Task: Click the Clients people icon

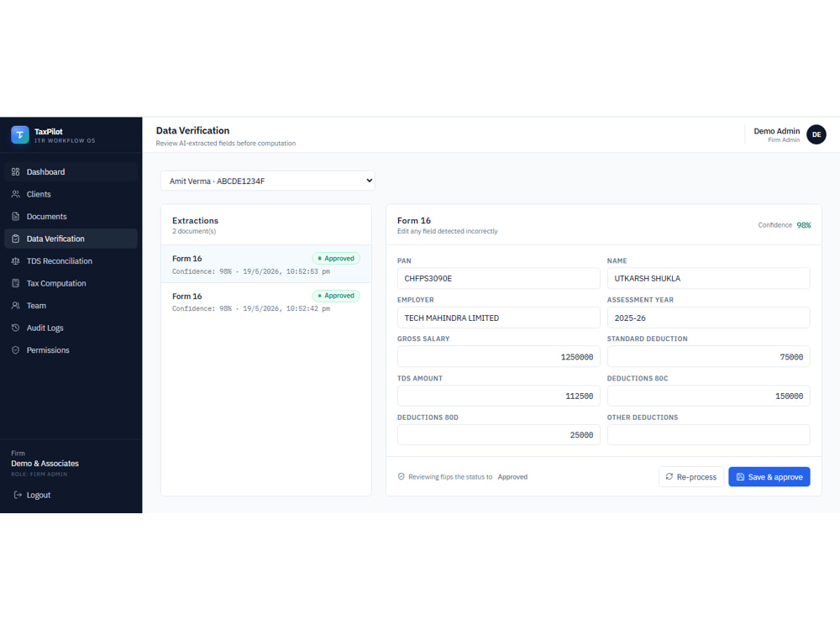Action: [15, 194]
